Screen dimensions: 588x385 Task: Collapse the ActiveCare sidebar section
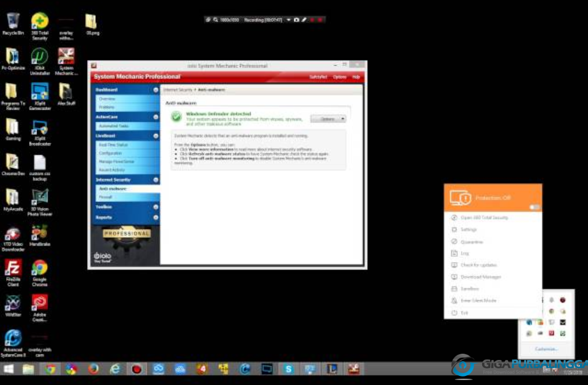tap(155, 117)
